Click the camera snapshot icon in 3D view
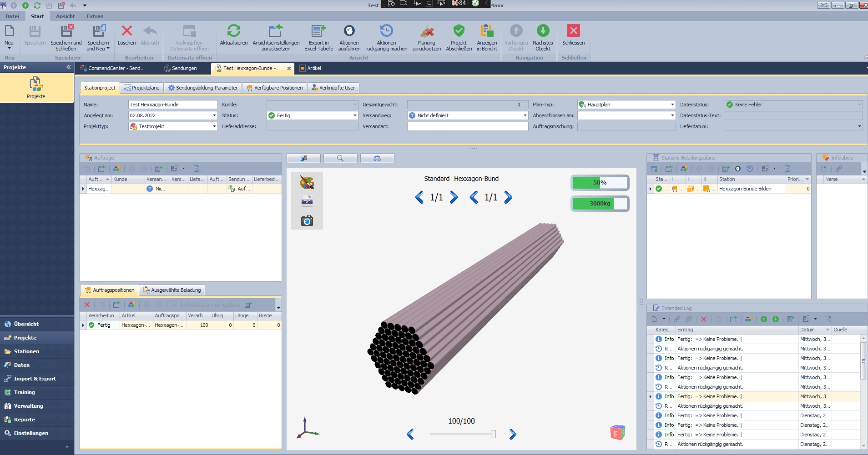The width and height of the screenshot is (868, 455). pyautogui.click(x=307, y=220)
